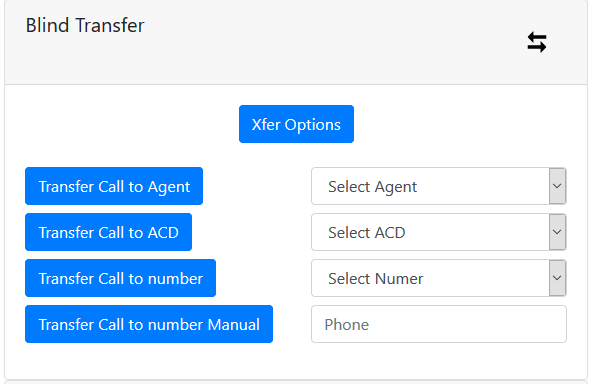The image size is (593, 384).
Task: Click the transfer arrows icon in header
Action: point(537,42)
